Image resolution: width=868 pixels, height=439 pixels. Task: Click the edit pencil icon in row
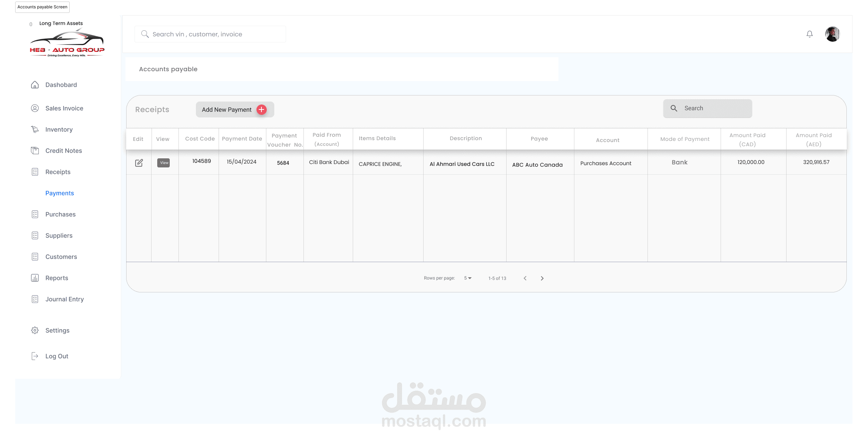click(x=139, y=163)
